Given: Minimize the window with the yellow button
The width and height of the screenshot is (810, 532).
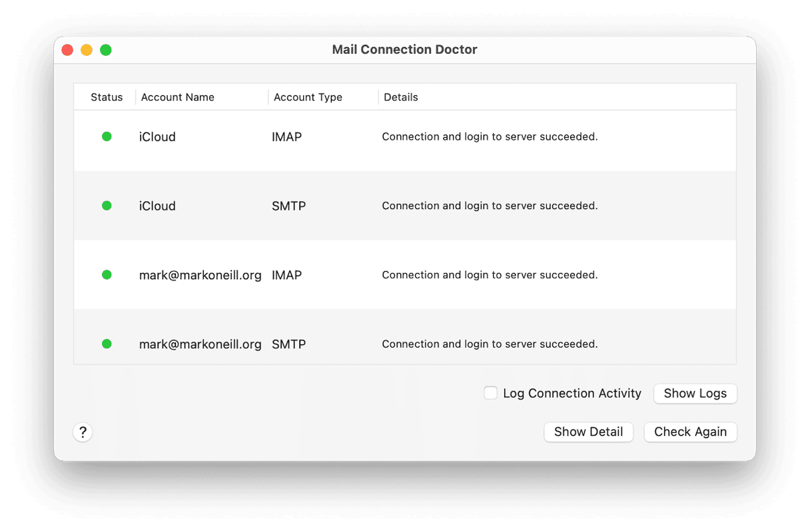Looking at the screenshot, I should pos(87,50).
